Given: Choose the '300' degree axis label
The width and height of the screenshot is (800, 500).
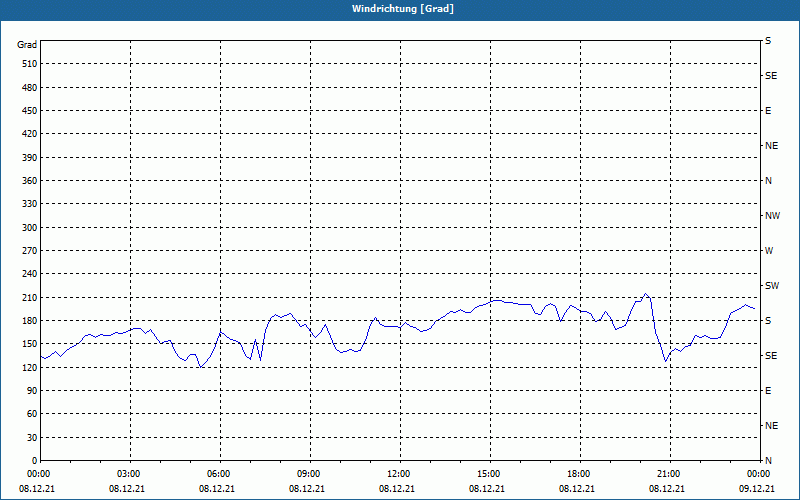Looking at the screenshot, I should pyautogui.click(x=30, y=228).
